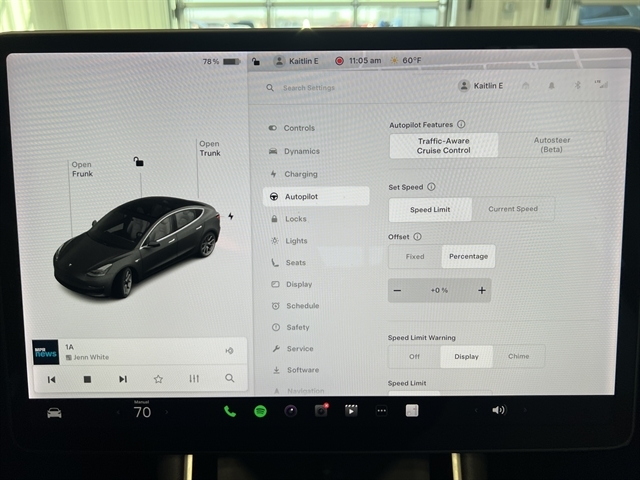
Task: Open Bluetooth settings icon
Action: pos(577,85)
